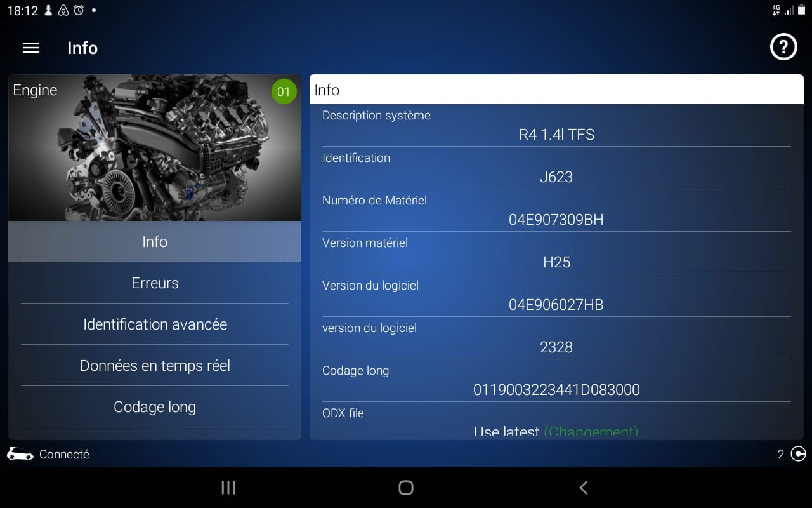Tap the 4G signal indicator
This screenshot has width=812, height=508.
pos(776,10)
